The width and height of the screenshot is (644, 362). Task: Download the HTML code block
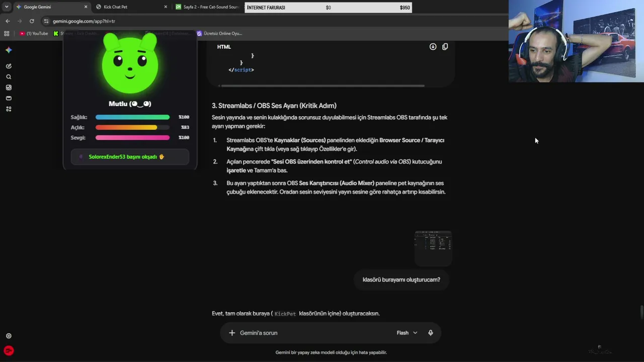[x=433, y=47]
